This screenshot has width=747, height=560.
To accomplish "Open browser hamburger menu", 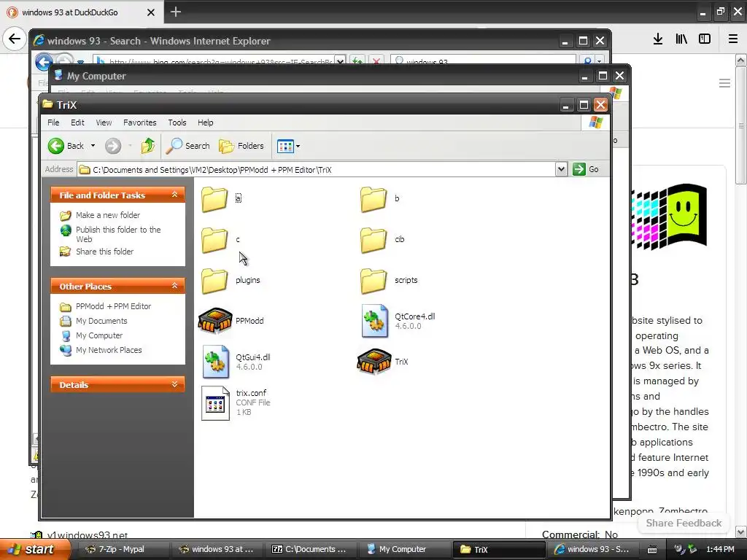I will [733, 39].
